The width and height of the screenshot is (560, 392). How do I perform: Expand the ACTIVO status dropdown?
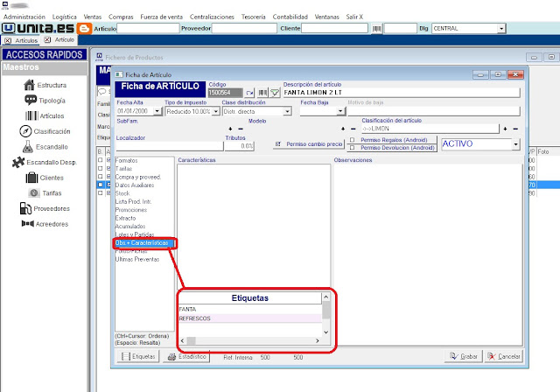click(x=516, y=143)
